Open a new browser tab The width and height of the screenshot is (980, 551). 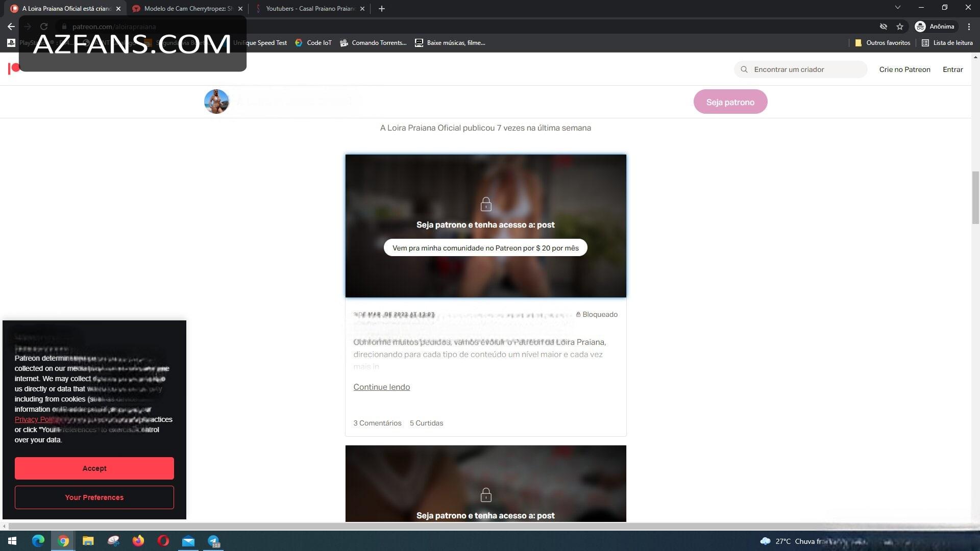[382, 9]
